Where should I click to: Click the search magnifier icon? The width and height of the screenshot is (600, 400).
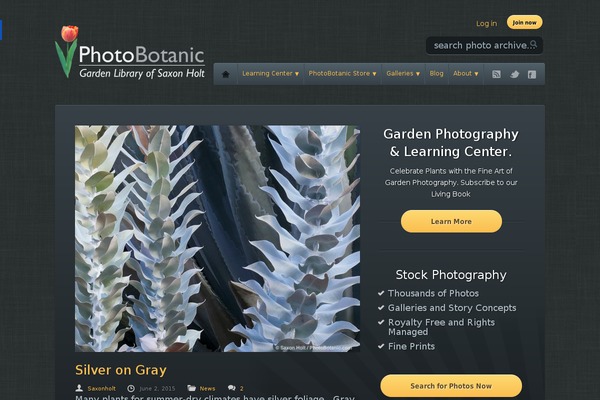pyautogui.click(x=533, y=45)
